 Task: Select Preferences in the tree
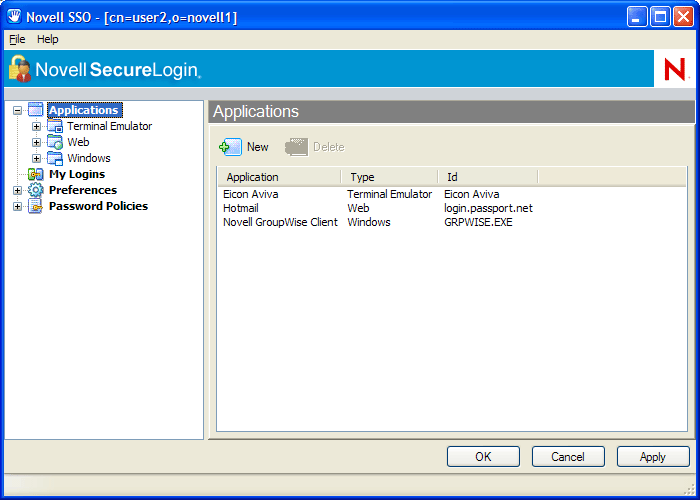(83, 190)
